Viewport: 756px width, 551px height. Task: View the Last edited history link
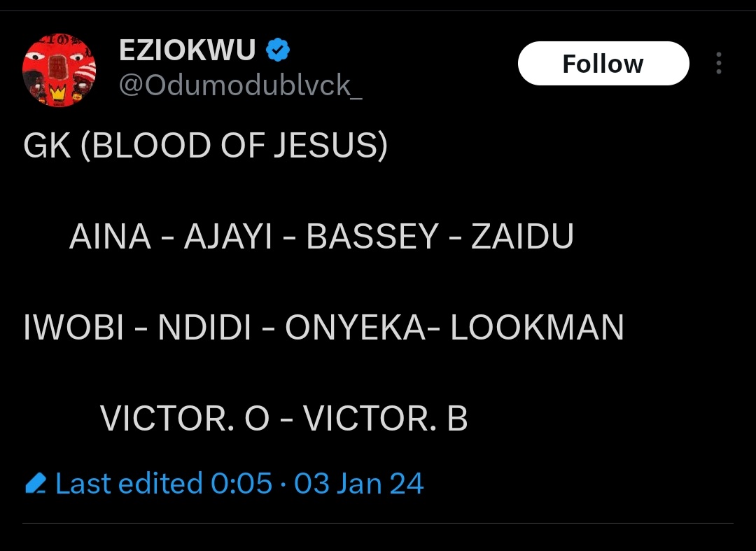click(129, 484)
